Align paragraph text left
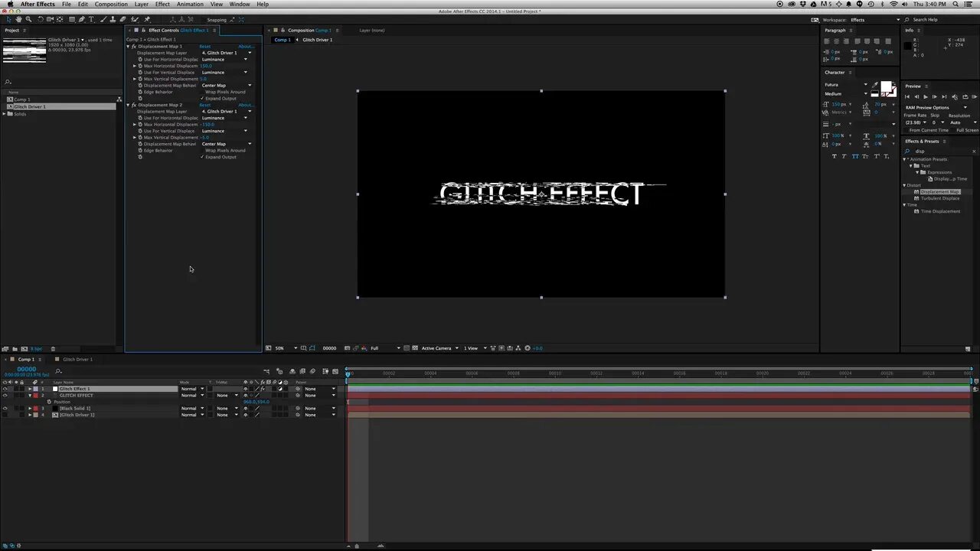Viewport: 980px width, 551px height. tap(826, 41)
